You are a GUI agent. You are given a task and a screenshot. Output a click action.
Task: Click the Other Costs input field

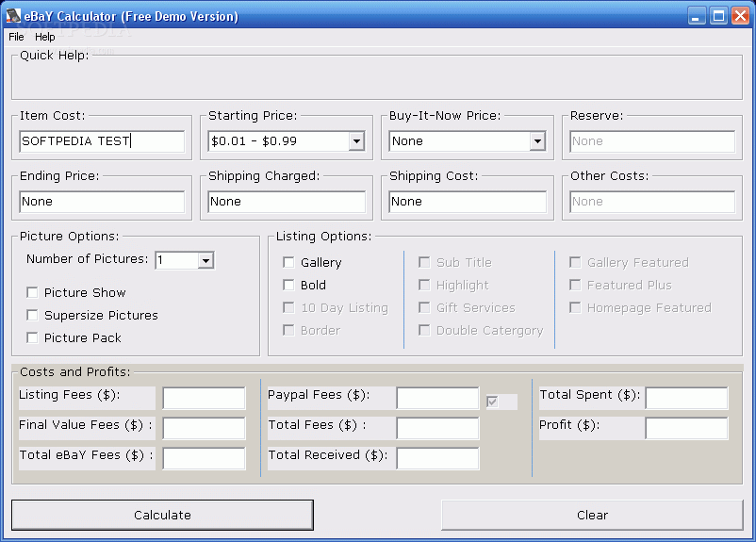coord(652,202)
